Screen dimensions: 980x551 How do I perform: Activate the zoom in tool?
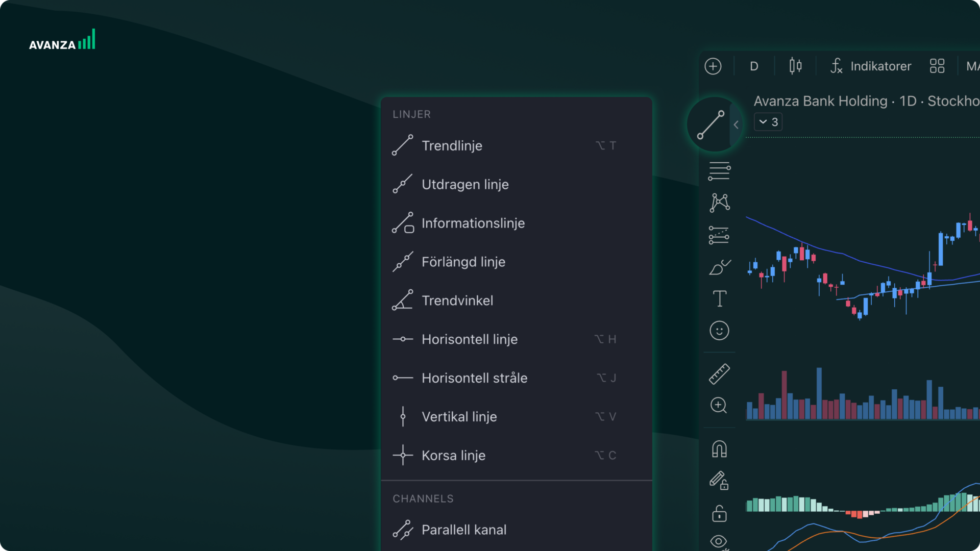point(719,406)
